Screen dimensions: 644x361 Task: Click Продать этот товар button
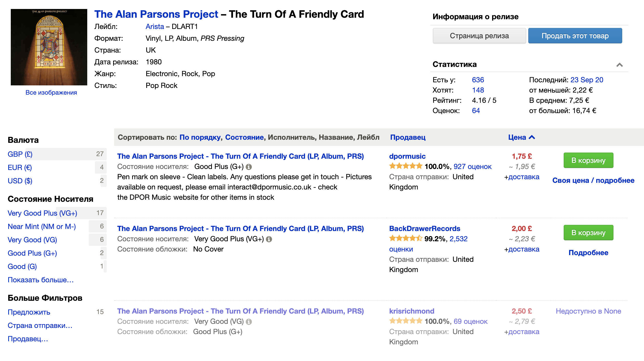(575, 36)
